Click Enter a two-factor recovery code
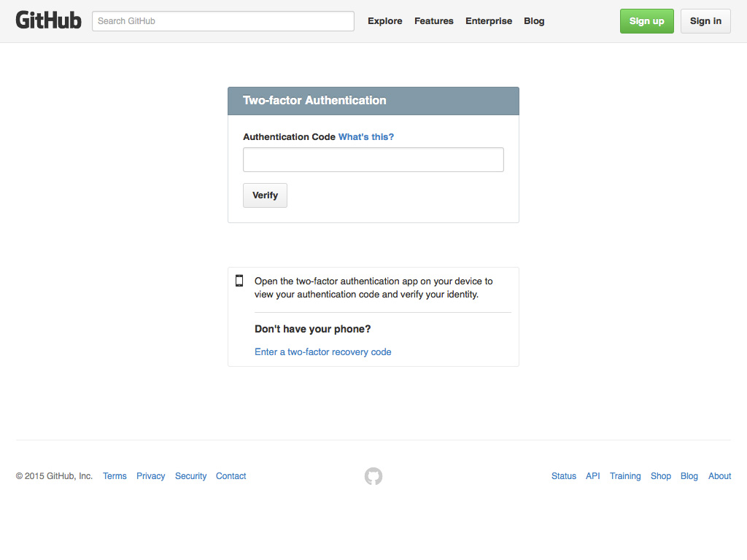Screen dimensions: 747x560 323,351
